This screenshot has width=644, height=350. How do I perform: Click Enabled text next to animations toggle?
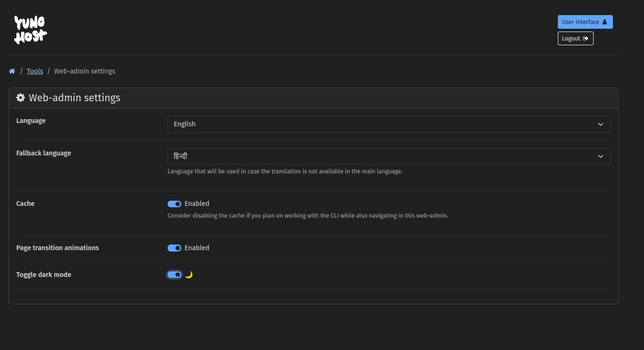pyautogui.click(x=197, y=248)
